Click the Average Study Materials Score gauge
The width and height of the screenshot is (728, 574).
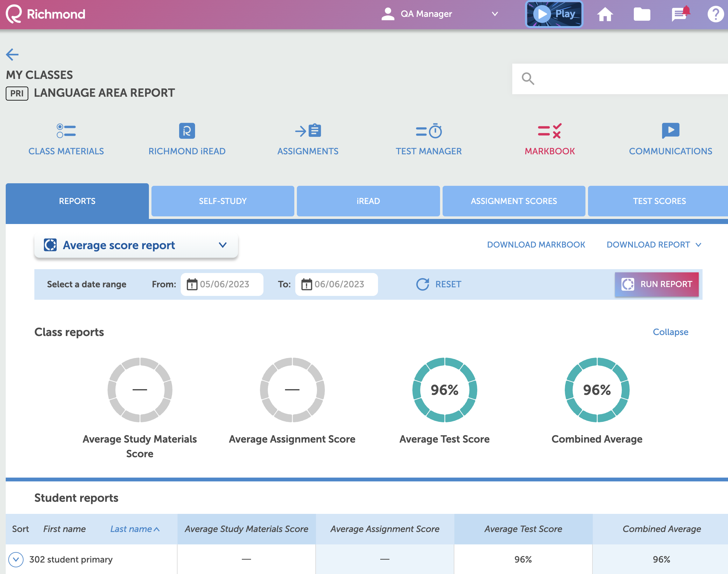click(140, 390)
